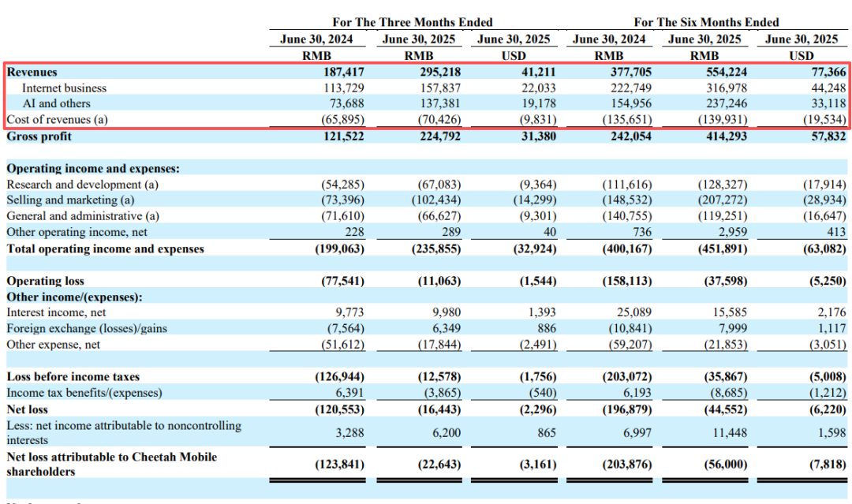Image resolution: width=852 pixels, height=504 pixels.
Task: Select the Internet business row label
Action: 64,88
